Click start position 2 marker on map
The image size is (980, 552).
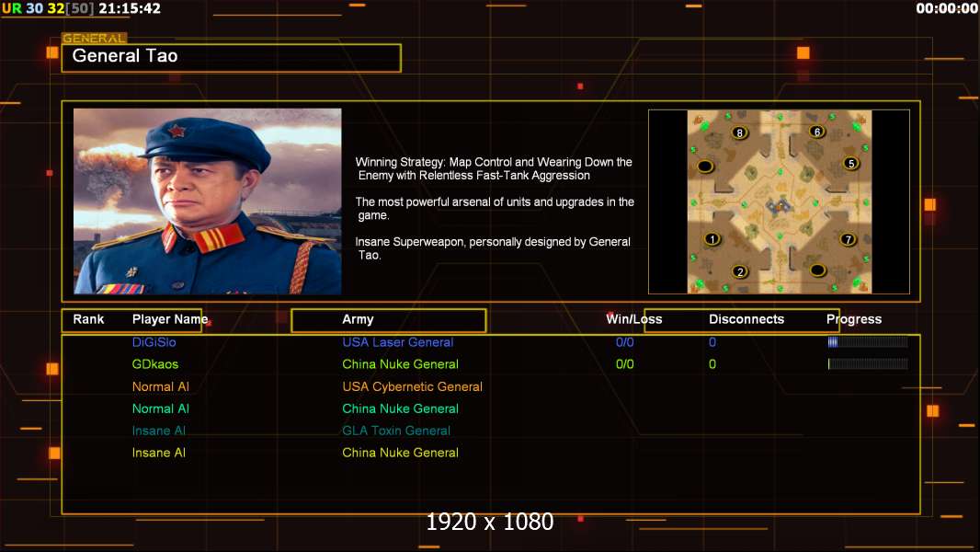[x=740, y=271]
